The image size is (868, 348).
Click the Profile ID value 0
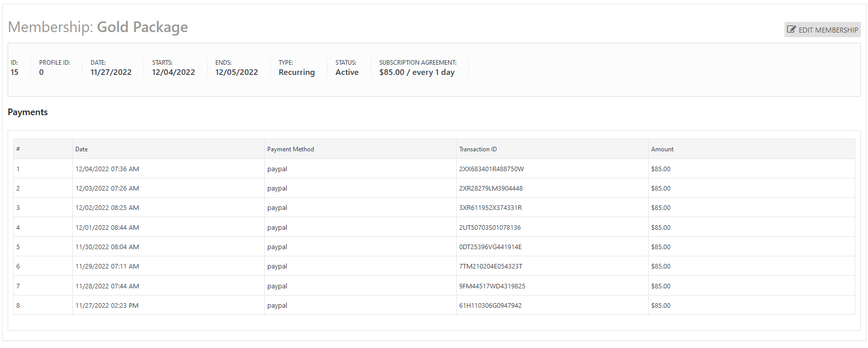pos(41,72)
